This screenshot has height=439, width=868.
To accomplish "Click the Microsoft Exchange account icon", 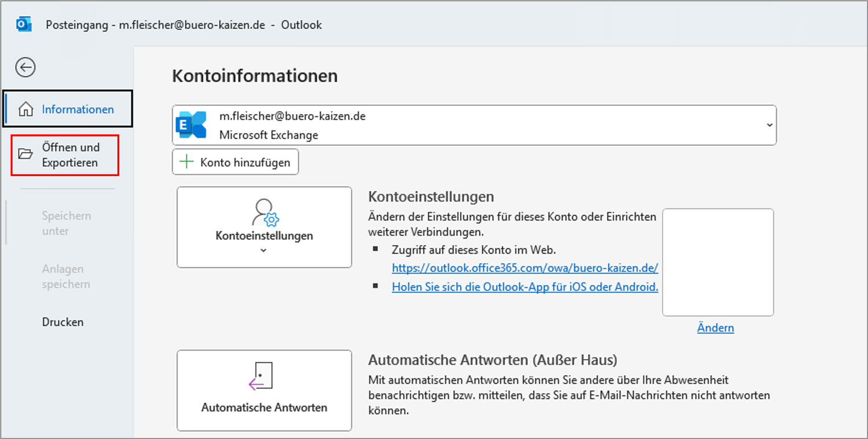I will [x=192, y=125].
